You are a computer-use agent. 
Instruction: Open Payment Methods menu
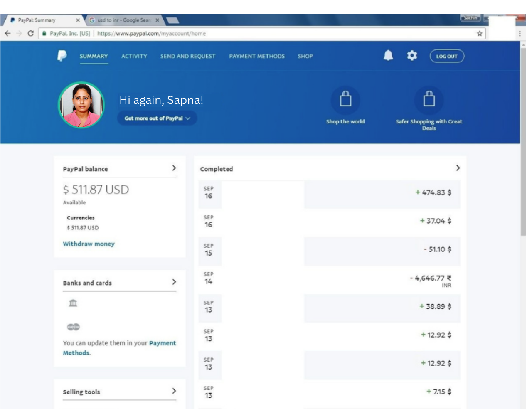tap(257, 56)
